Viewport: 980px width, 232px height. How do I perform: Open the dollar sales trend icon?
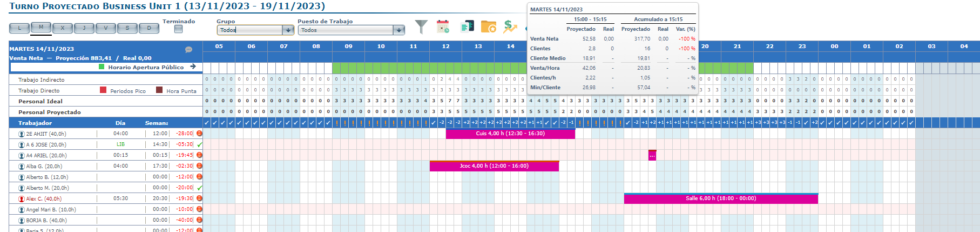pos(510,26)
